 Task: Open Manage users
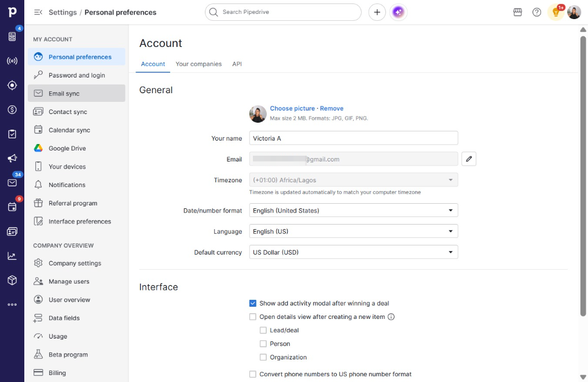click(76, 281)
